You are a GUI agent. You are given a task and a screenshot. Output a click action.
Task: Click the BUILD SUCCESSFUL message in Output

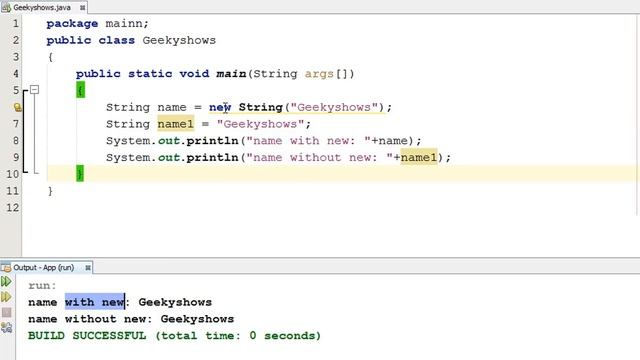(x=174, y=336)
